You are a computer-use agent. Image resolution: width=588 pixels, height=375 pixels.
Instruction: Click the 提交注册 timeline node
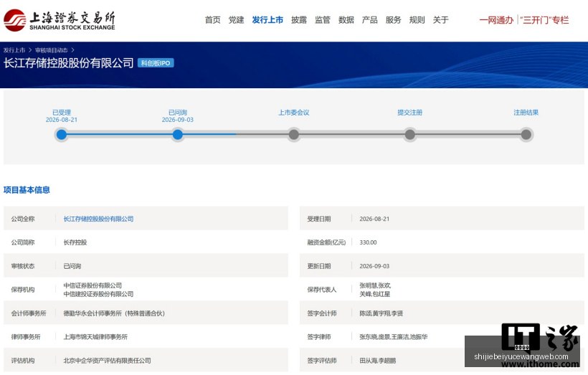click(x=410, y=135)
